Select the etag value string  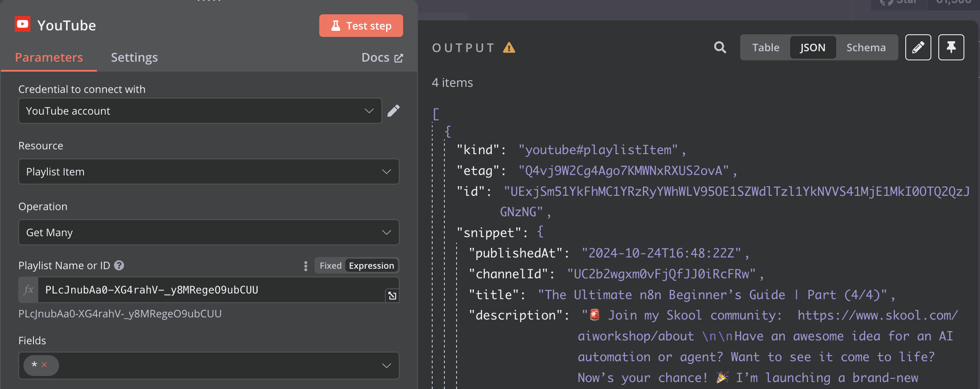click(x=623, y=171)
